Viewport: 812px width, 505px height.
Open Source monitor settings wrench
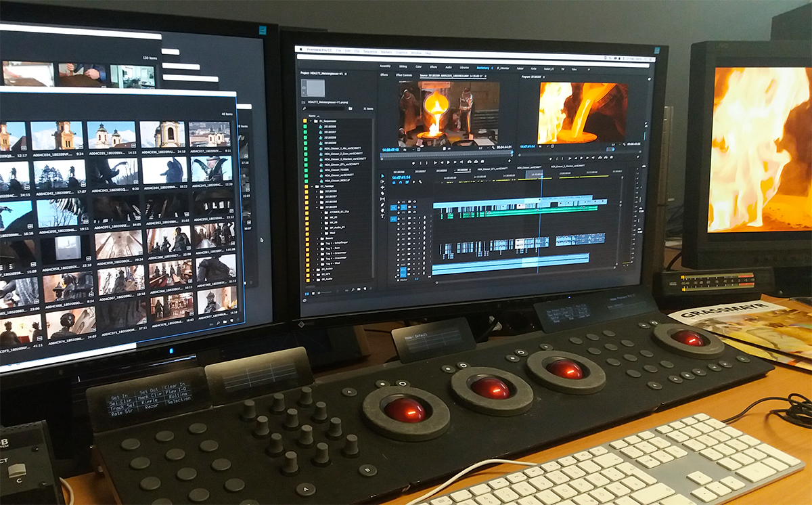[x=493, y=148]
